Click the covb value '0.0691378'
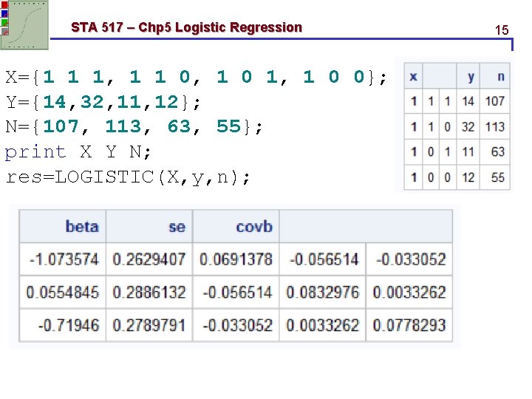Viewport: 532px width, 399px height. (x=236, y=259)
